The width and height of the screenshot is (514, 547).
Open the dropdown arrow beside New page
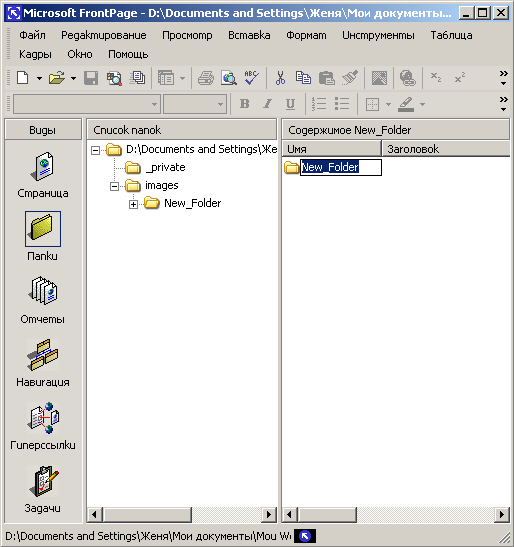point(39,78)
